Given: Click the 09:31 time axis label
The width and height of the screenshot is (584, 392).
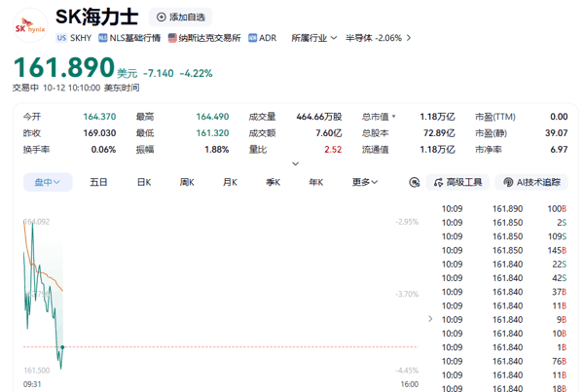Looking at the screenshot, I should 32,384.
